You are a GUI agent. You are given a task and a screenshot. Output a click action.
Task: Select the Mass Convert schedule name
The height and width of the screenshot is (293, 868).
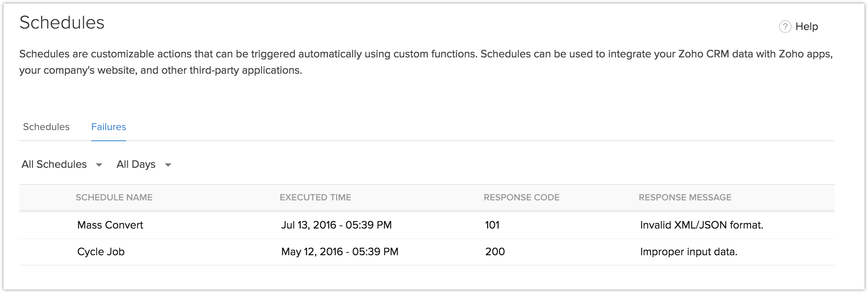tap(110, 225)
